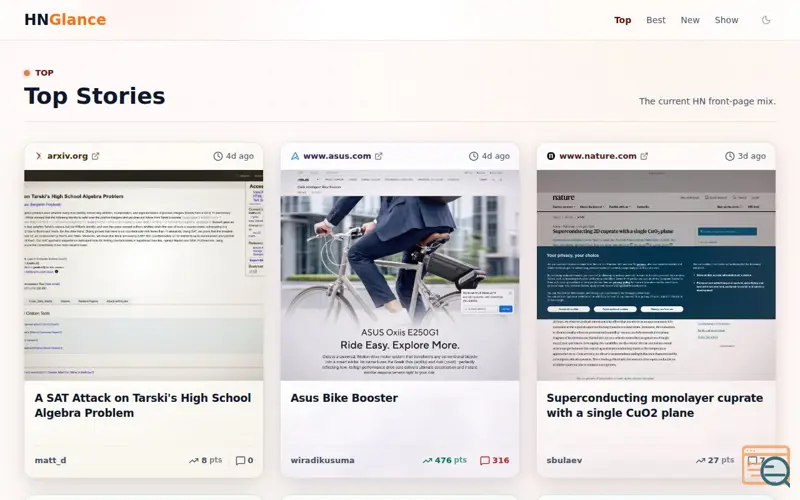Click the external link icon beside www.nature.com
Screen dimensions: 800x500
click(644, 156)
